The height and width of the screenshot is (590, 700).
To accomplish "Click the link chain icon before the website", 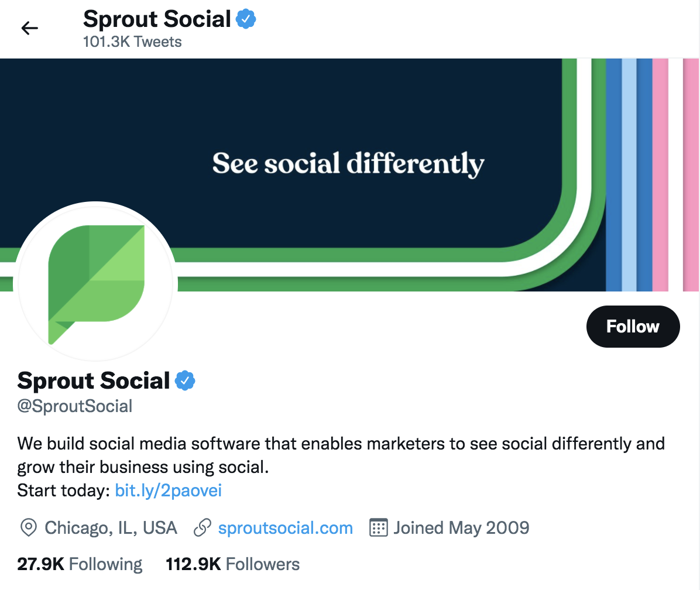I will click(202, 527).
